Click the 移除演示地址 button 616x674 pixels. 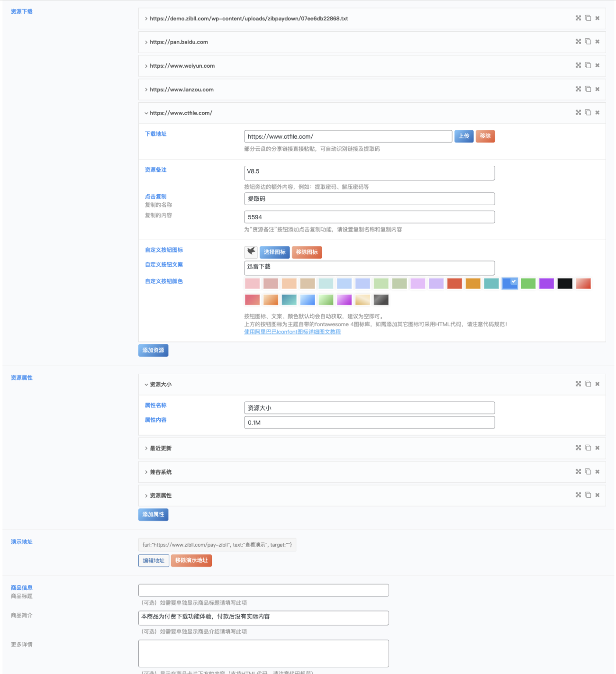191,560
